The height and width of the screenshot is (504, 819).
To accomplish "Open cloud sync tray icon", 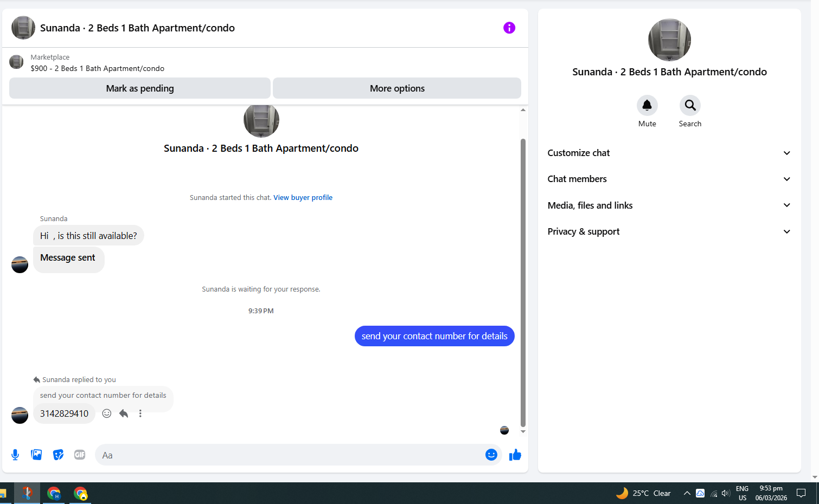I will pyautogui.click(x=700, y=493).
